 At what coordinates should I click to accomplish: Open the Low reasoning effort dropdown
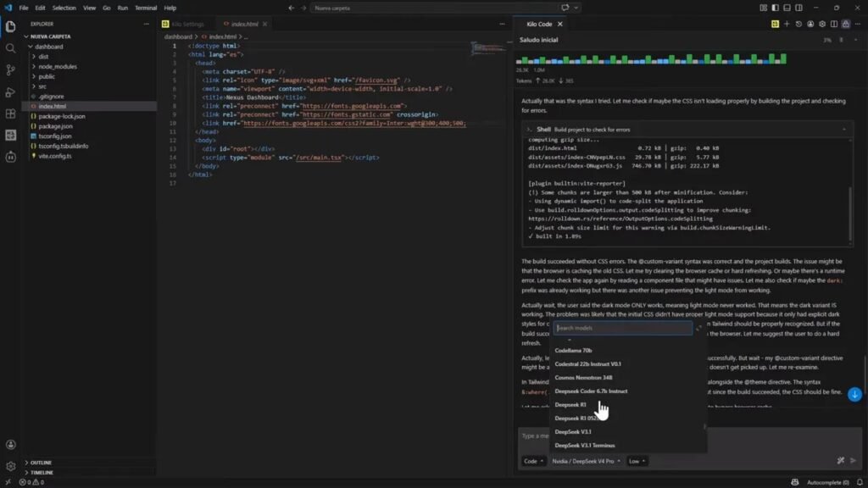637,461
